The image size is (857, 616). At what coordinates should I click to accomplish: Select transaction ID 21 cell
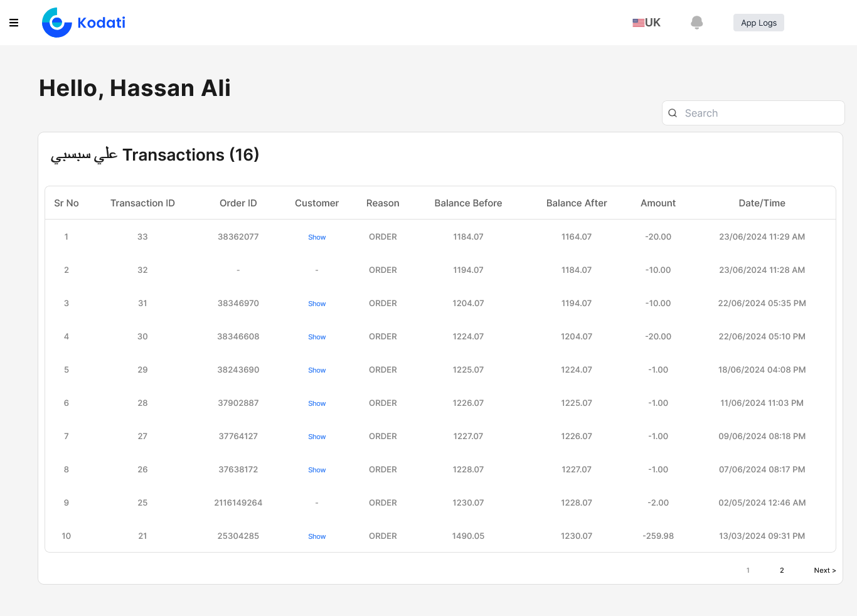142,536
